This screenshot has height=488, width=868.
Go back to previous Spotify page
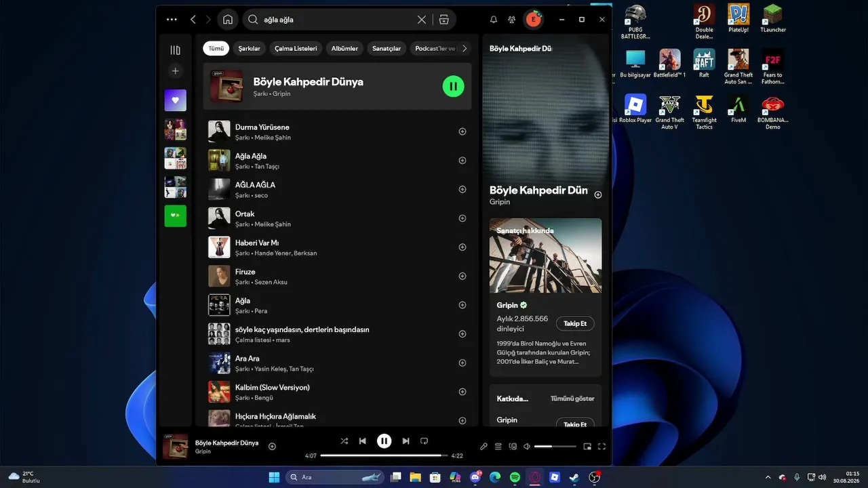pyautogui.click(x=193, y=20)
